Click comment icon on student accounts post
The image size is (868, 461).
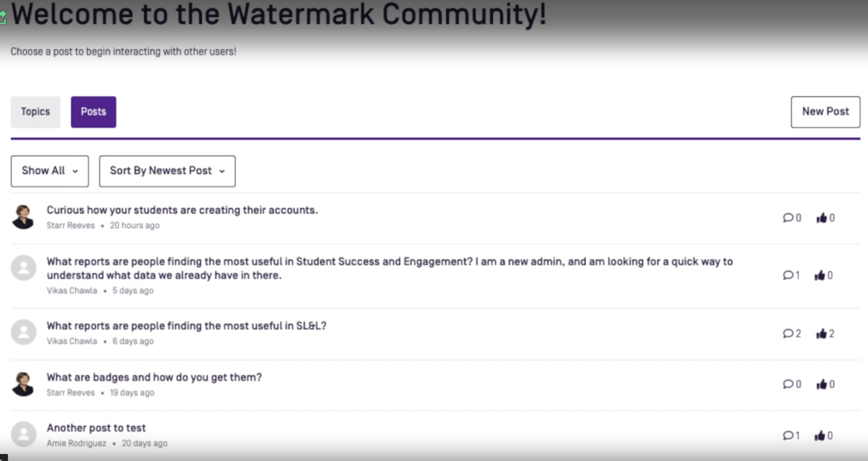pos(788,218)
